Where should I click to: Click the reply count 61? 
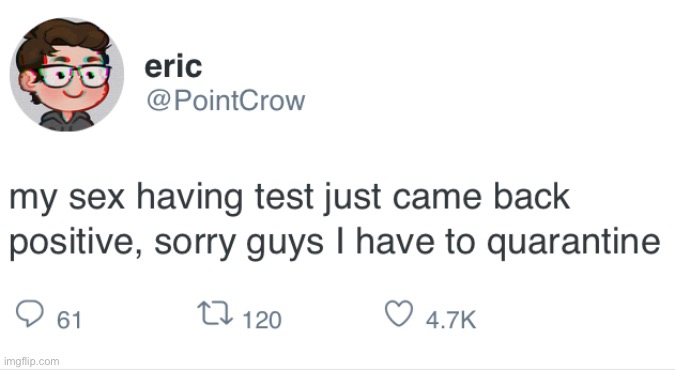(x=69, y=320)
